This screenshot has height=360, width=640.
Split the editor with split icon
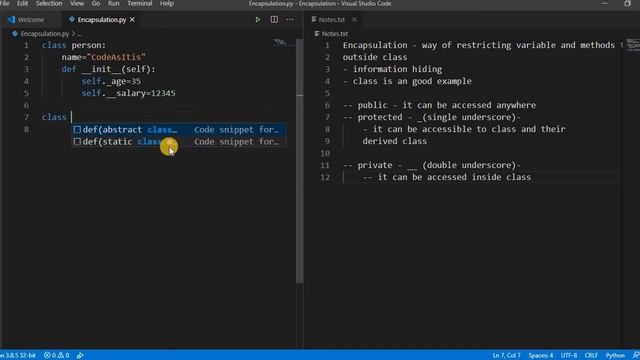274,20
